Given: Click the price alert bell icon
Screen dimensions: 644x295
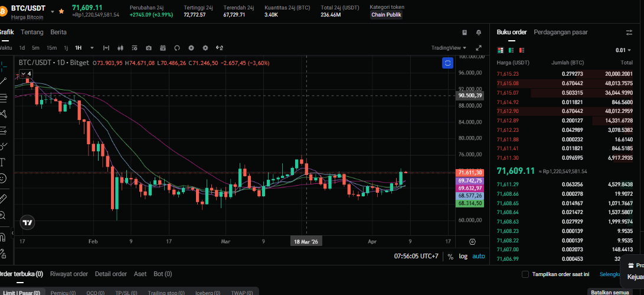Looking at the screenshot, I should 478,33.
